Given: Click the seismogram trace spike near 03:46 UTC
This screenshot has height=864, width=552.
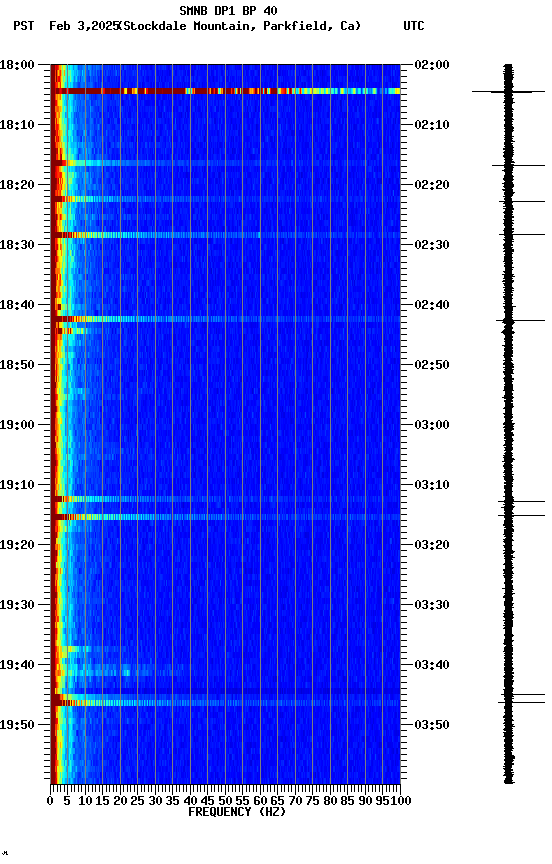Looking at the screenshot, I should pyautogui.click(x=521, y=703).
